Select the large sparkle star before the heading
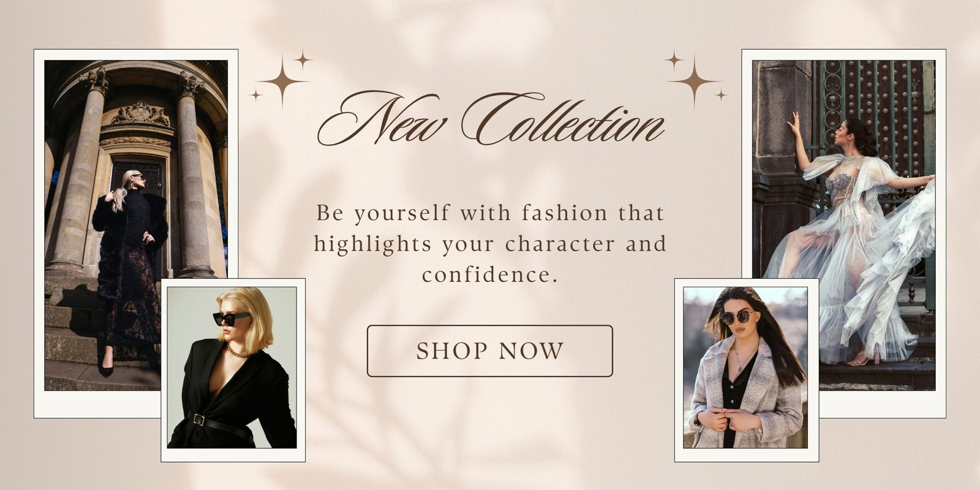This screenshot has height=490, width=980. tap(281, 81)
